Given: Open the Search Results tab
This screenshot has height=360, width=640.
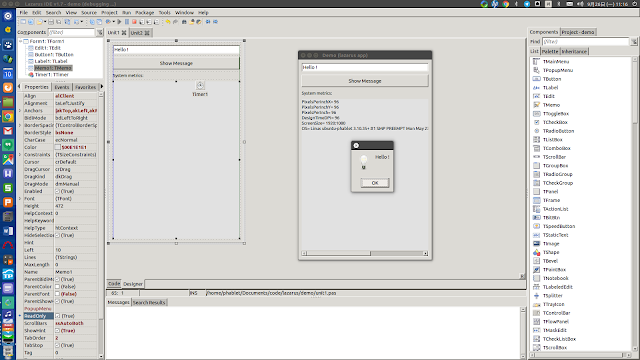Looking at the screenshot, I should point(149,302).
